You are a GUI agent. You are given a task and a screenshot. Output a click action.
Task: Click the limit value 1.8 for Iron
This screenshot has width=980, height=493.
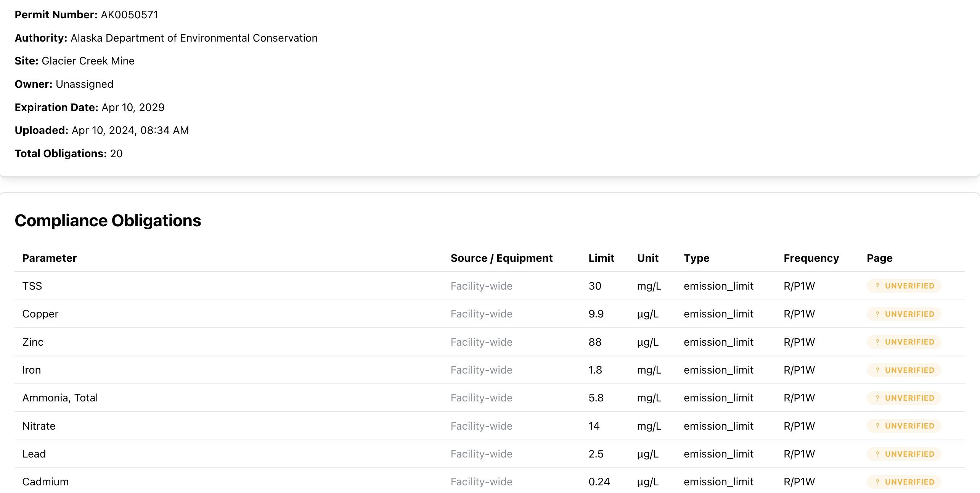point(595,370)
